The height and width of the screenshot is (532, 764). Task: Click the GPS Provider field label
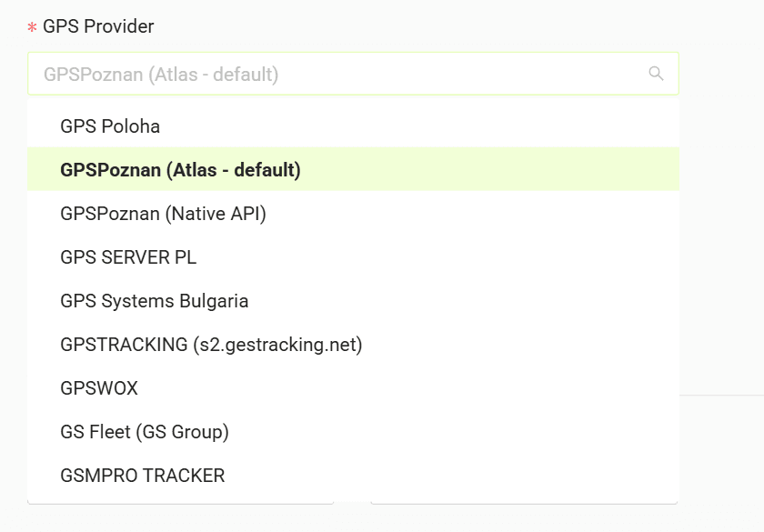tap(98, 26)
